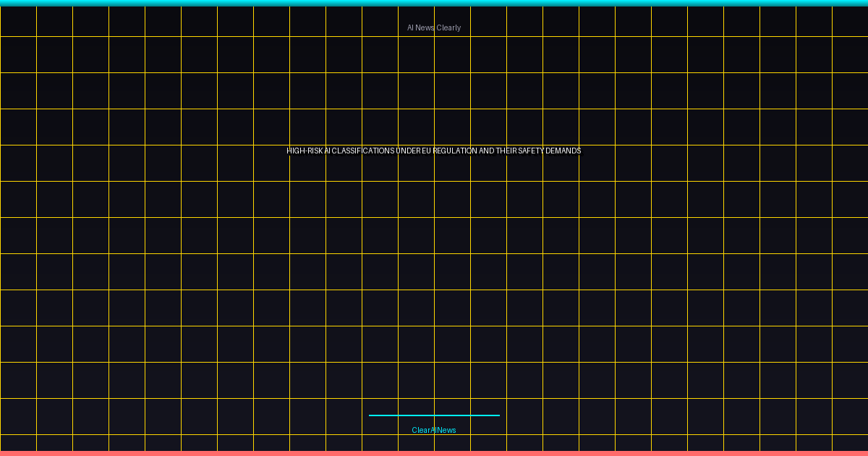This screenshot has width=868, height=456.
Task: Click the top-right grid cell of the background
Action: [850, 21]
